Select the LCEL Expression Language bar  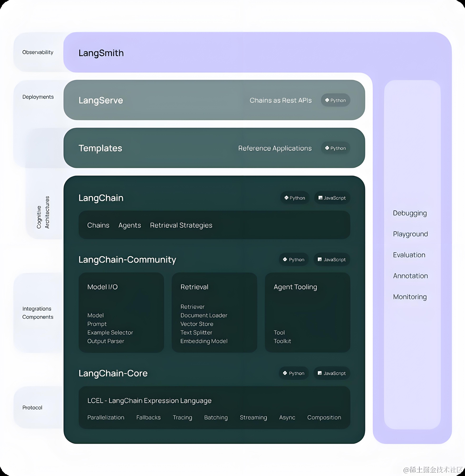(x=149, y=400)
